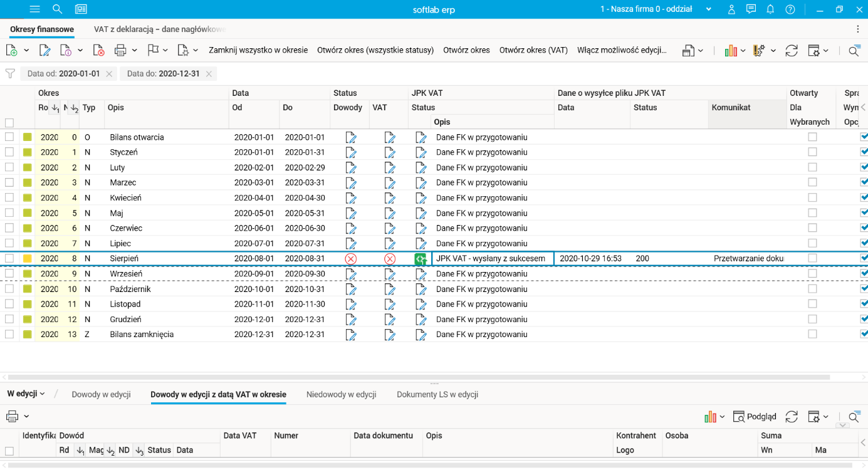Screen dimensions: 868x470
Task: Click the export to spreadsheet icon
Action: click(x=689, y=50)
